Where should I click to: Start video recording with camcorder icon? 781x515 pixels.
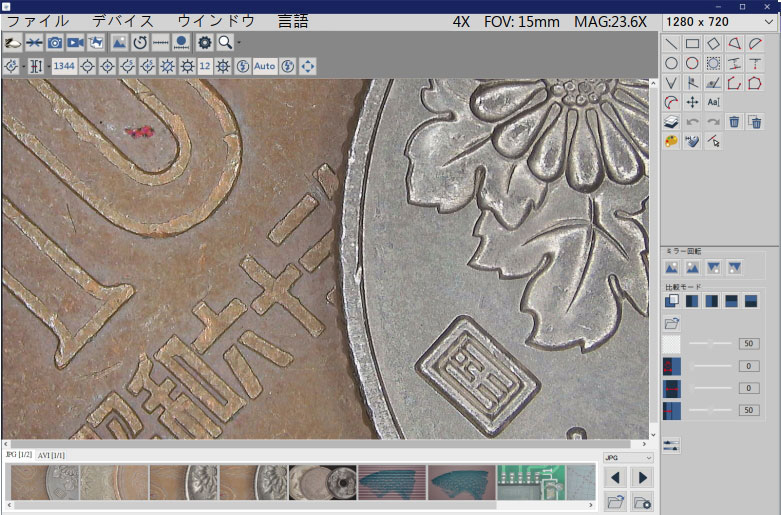coord(75,42)
